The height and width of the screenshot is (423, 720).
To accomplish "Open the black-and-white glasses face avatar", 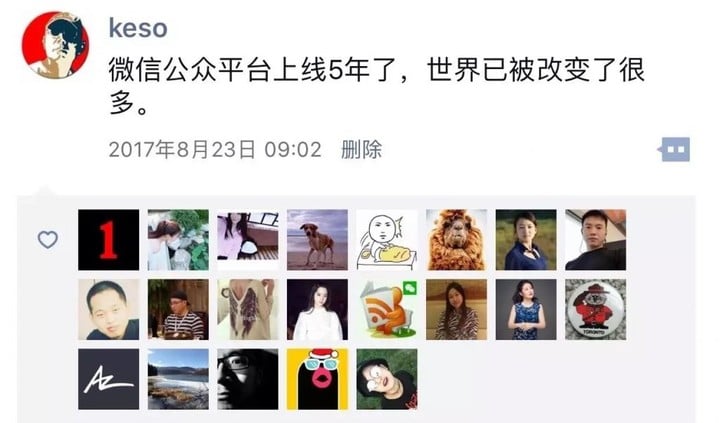I will [x=248, y=379].
